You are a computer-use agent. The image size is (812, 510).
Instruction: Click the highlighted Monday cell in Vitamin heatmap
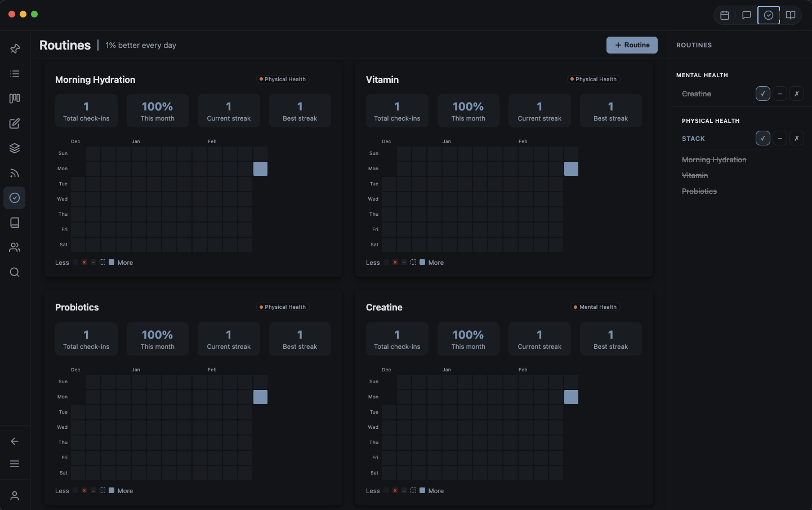click(571, 168)
